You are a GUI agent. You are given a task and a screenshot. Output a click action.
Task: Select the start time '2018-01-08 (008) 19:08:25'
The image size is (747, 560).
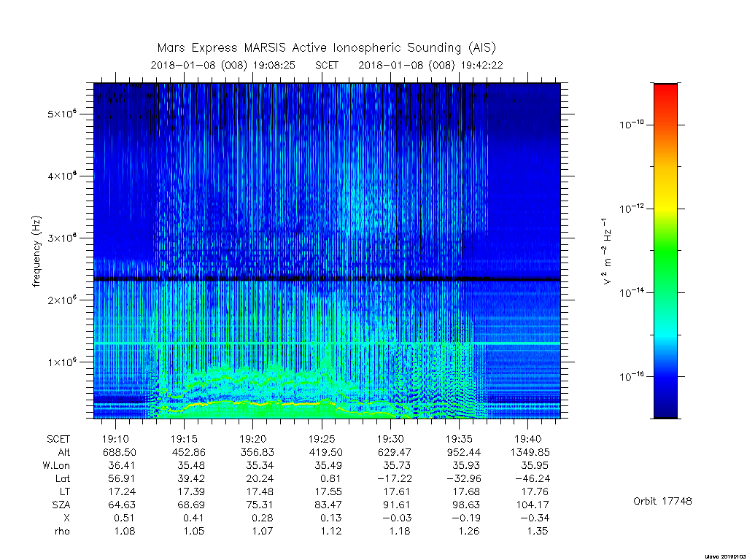tap(223, 65)
